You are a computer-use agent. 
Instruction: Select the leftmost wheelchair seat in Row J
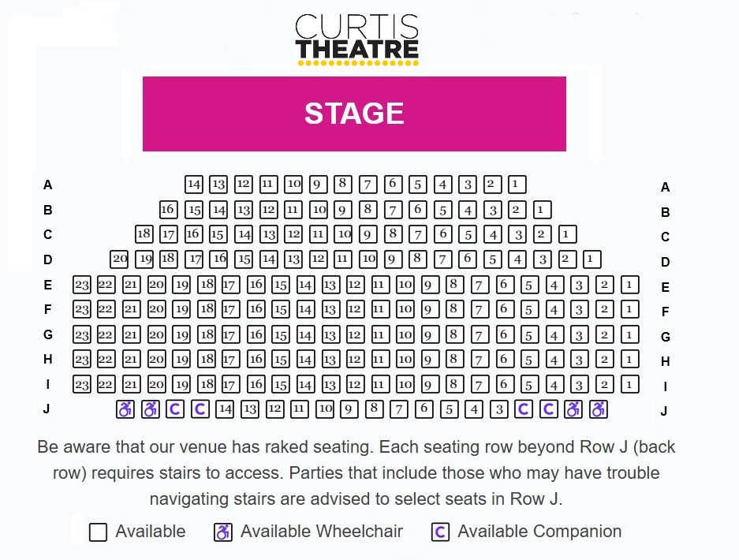click(x=125, y=409)
